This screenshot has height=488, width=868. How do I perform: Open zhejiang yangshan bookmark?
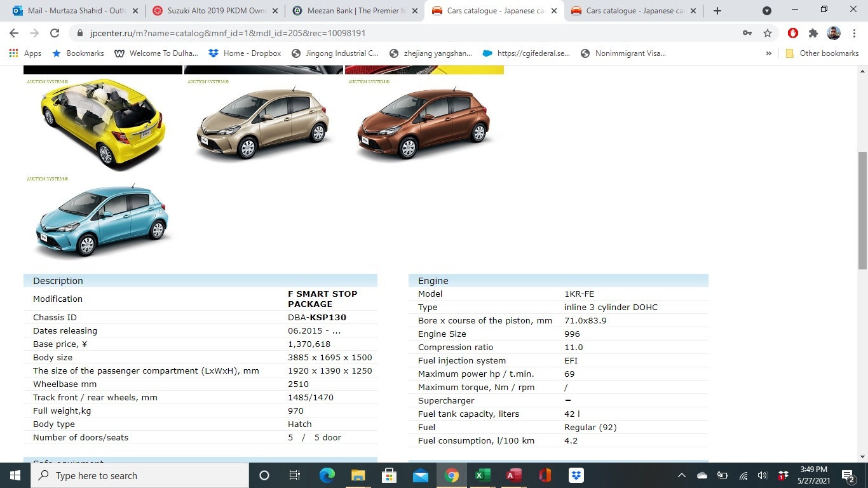coord(431,53)
